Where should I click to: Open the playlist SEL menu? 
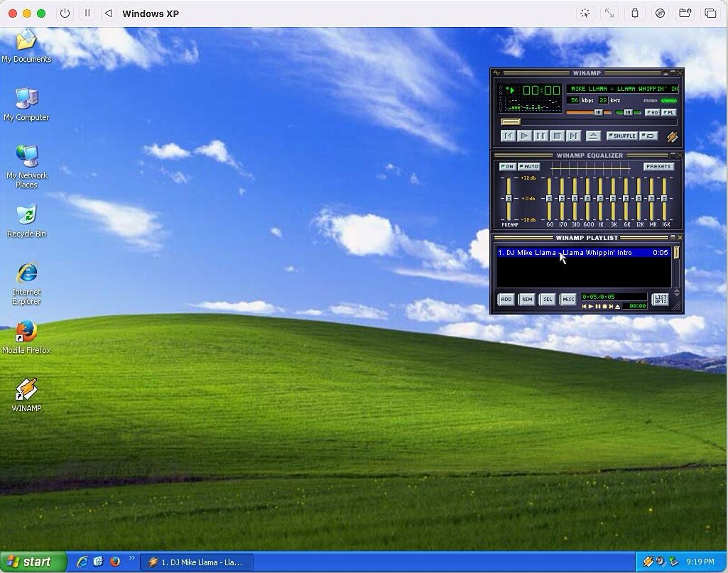548,299
